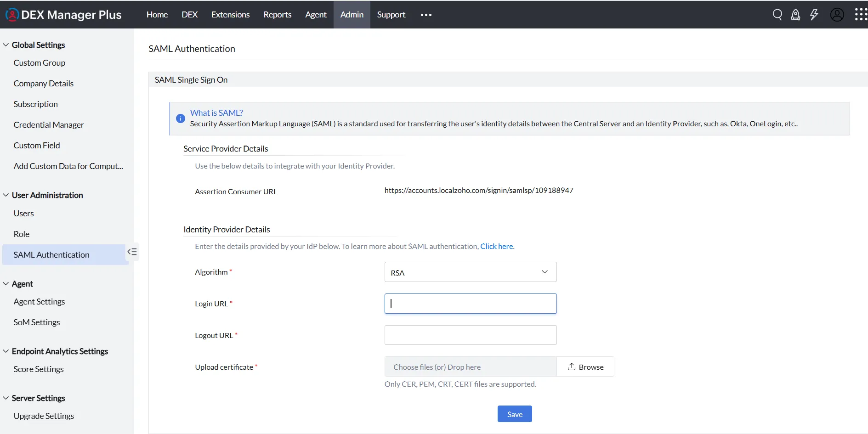Select the Admin tab
The image size is (868, 434).
[x=352, y=15]
